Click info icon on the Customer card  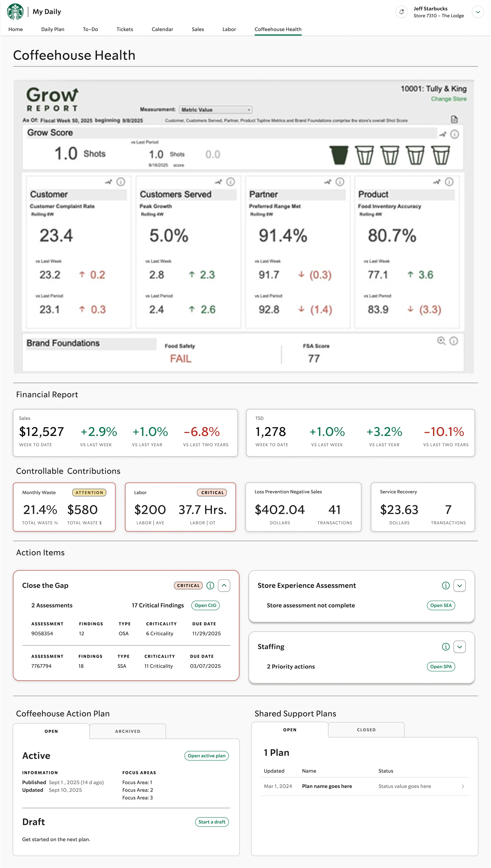[x=121, y=182]
